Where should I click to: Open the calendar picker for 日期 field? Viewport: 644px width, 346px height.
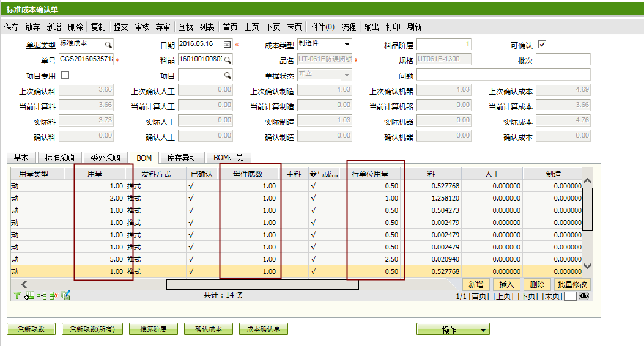[228, 44]
